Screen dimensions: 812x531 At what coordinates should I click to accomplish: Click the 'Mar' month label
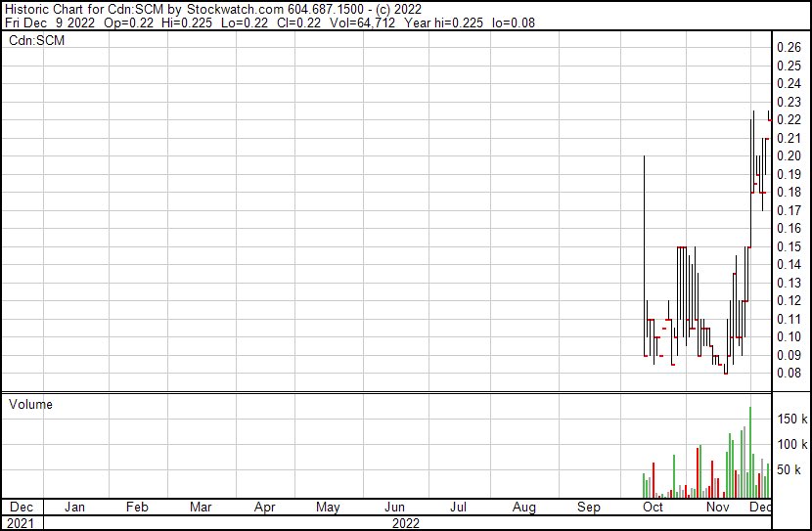click(x=201, y=507)
